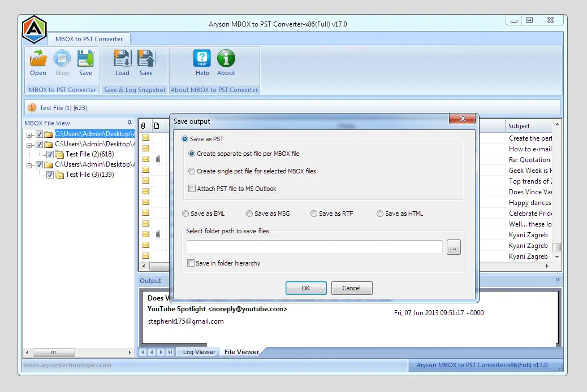587x392 pixels.
Task: Click envelope icon in Create the perf row
Action: coord(146,138)
